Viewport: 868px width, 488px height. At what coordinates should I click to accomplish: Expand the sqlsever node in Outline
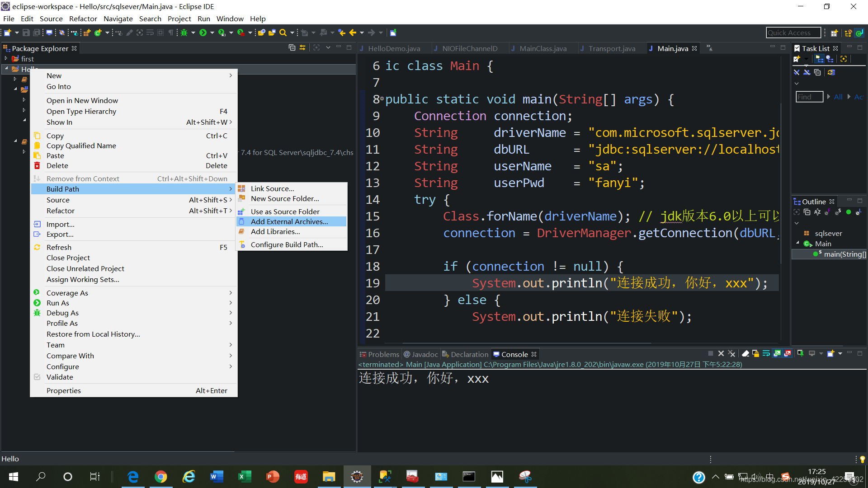coord(798,233)
